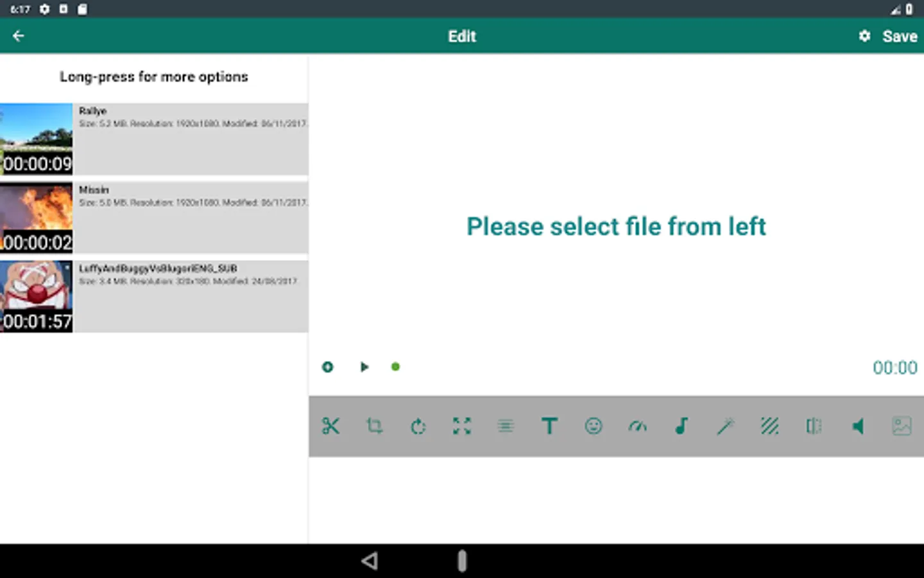Select the crop tool
The image size is (924, 578).
(375, 426)
